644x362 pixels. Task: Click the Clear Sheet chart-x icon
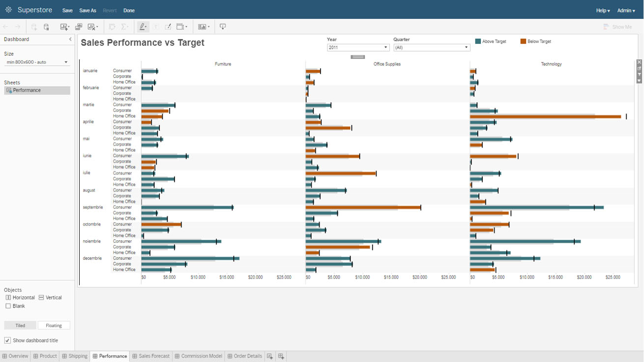point(91,27)
